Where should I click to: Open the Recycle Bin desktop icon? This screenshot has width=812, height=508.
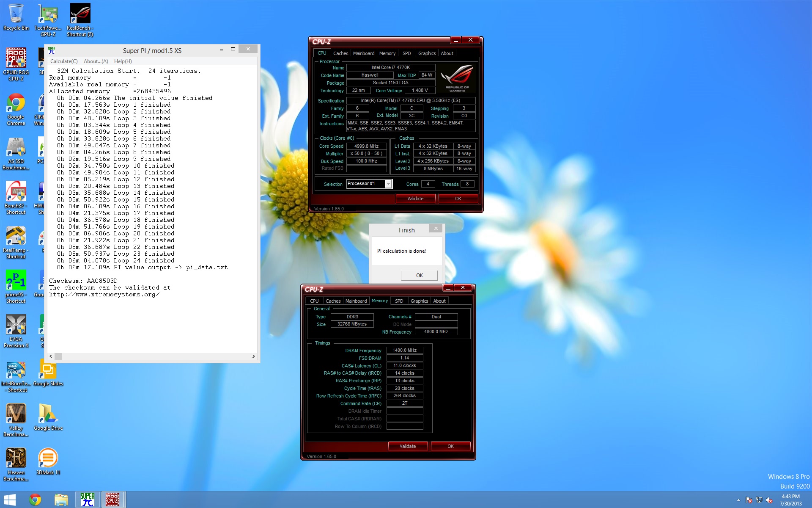tap(16, 17)
